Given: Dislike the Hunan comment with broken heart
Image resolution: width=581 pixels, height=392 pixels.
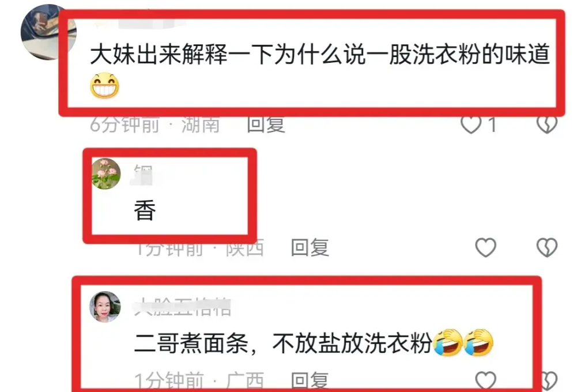Looking at the screenshot, I should pyautogui.click(x=547, y=125).
